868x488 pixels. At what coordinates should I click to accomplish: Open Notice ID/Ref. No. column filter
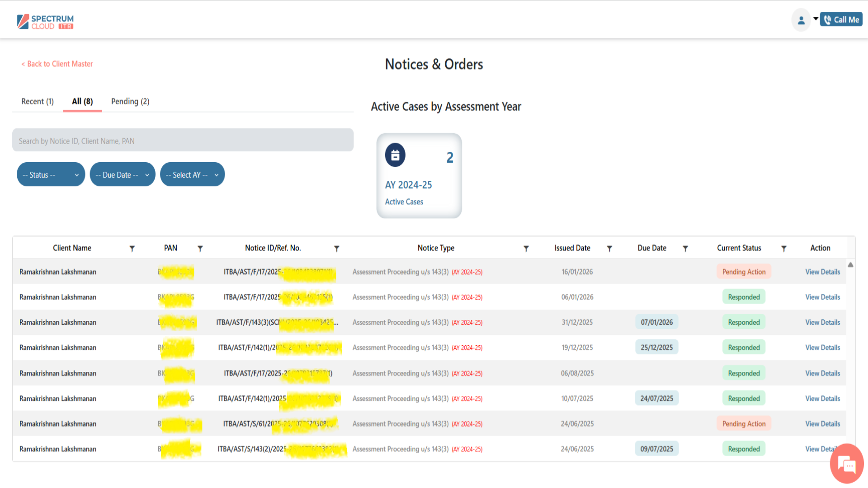click(x=337, y=249)
